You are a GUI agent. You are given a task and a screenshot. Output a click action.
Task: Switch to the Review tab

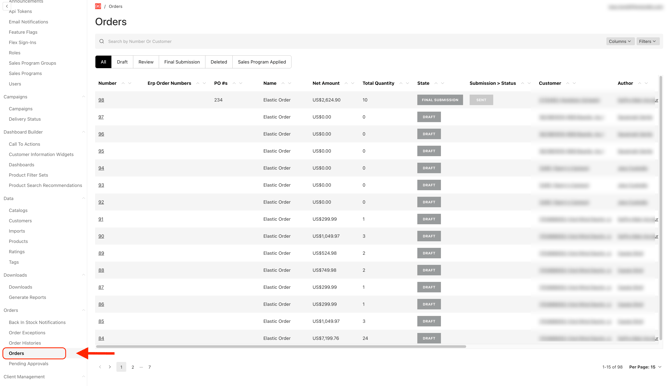coord(146,62)
